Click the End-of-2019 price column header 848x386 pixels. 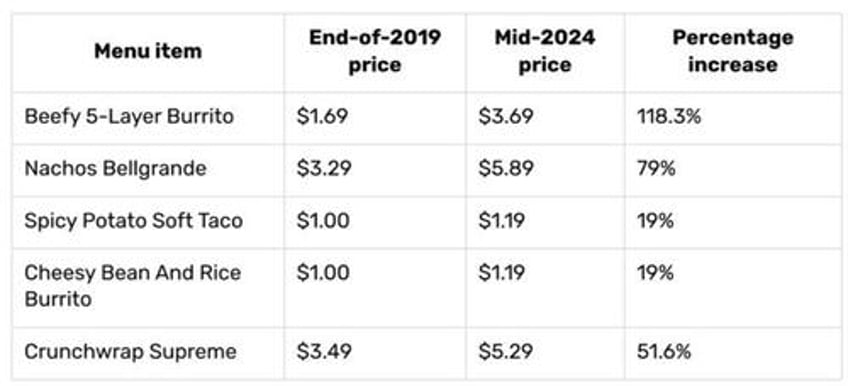[x=375, y=52]
